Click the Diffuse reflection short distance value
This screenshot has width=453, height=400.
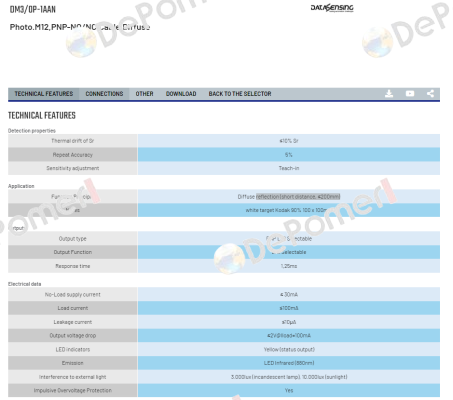pyautogui.click(x=289, y=197)
